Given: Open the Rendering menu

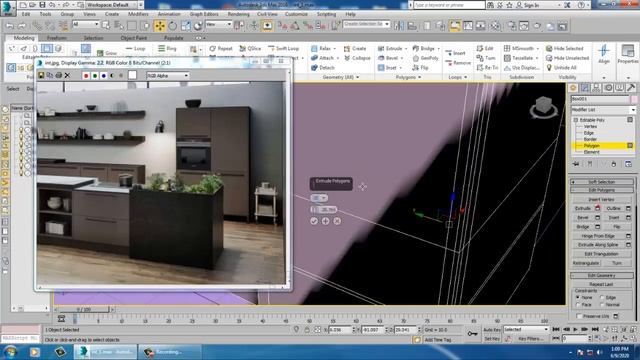Looking at the screenshot, I should point(238,14).
